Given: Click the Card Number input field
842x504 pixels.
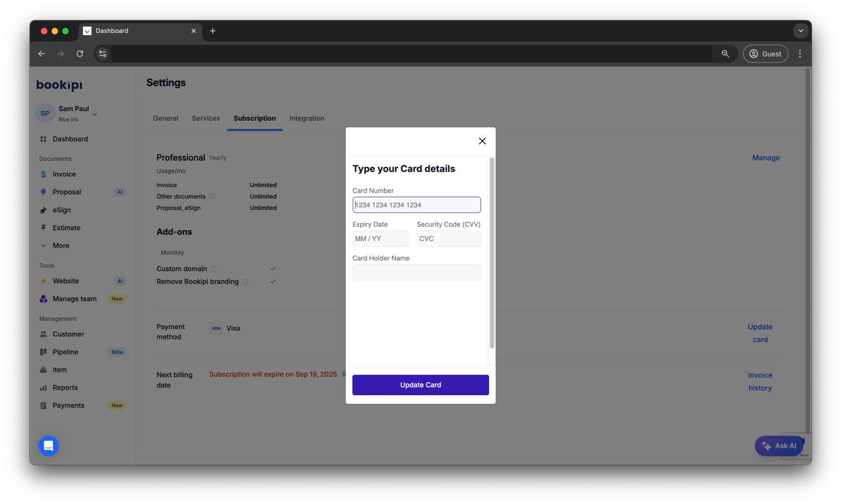Looking at the screenshot, I should click(x=417, y=205).
